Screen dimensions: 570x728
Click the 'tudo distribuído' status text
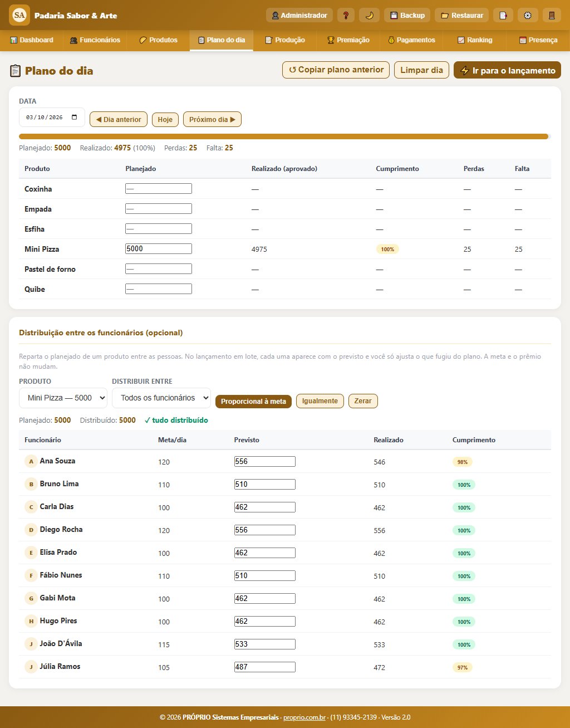click(176, 421)
